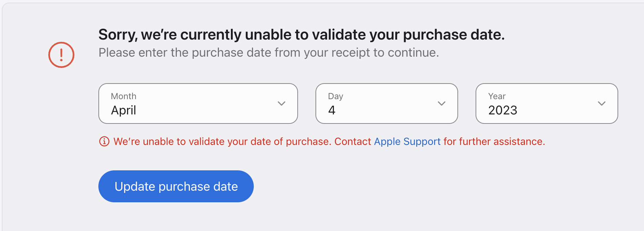Open the Month dropdown
644x231 pixels.
(x=198, y=104)
